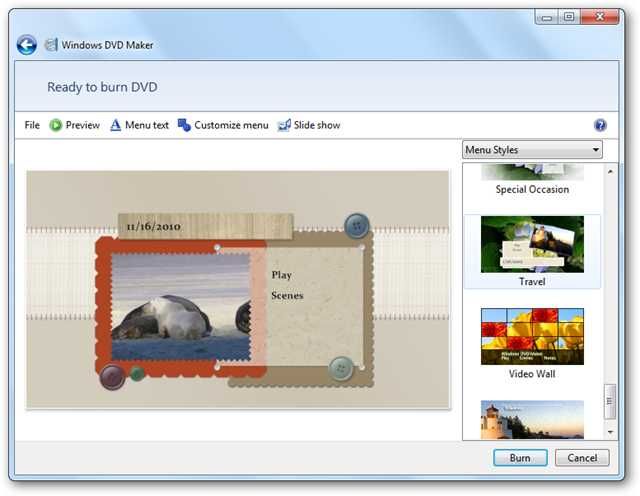Click the Play text in menu preview

(282, 275)
